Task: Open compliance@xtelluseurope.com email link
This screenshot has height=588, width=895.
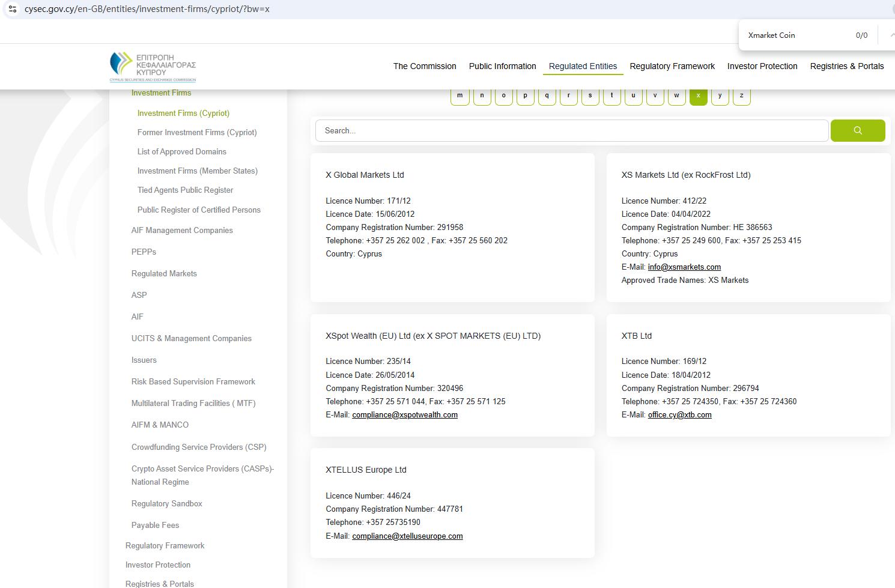Action: [407, 536]
